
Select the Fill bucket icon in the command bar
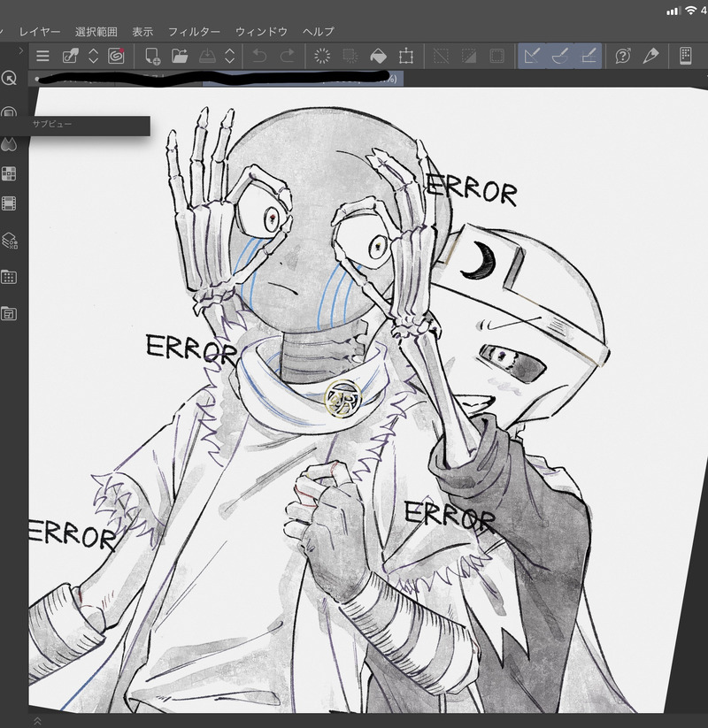pos(378,57)
